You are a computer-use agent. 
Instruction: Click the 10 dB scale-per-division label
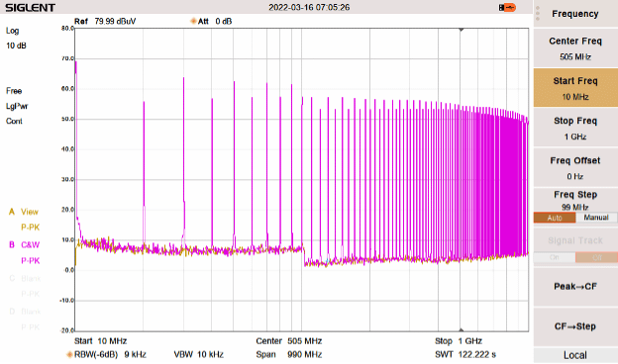click(16, 45)
